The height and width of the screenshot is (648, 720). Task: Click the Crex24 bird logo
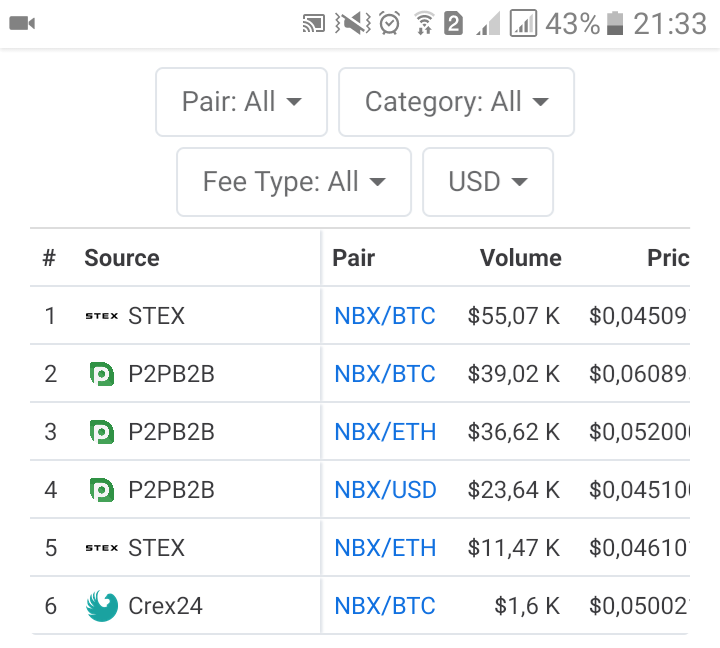(x=101, y=606)
